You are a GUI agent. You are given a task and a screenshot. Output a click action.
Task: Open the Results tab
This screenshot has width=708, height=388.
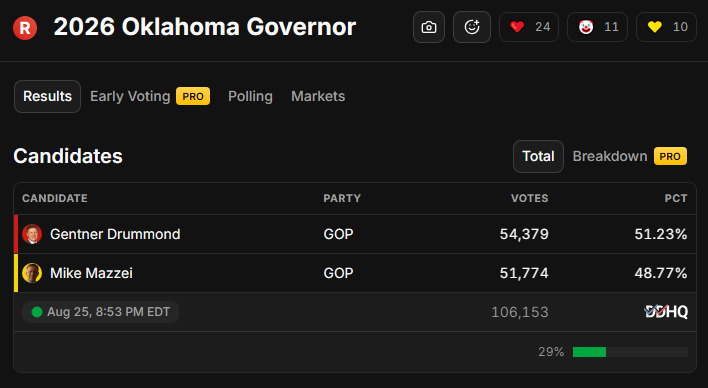(47, 96)
